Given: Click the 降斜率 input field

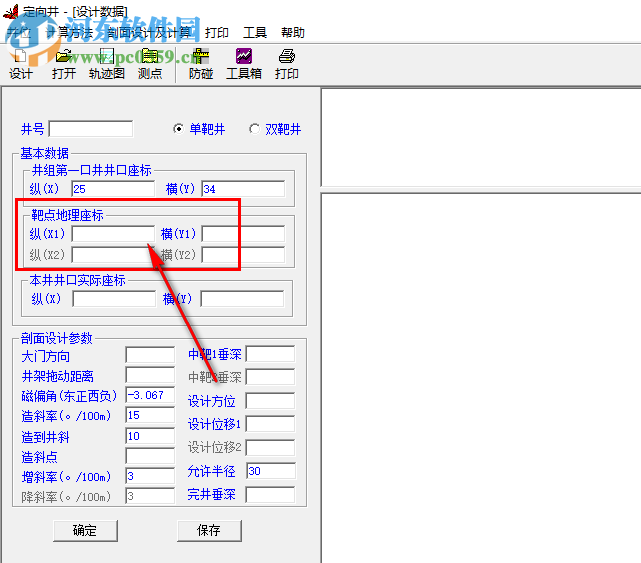Looking at the screenshot, I should coord(150,496).
